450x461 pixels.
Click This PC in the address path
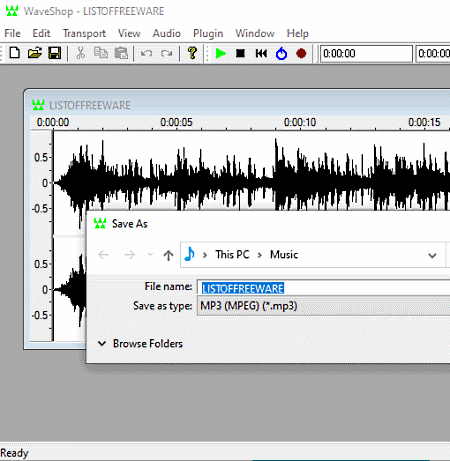coord(232,255)
